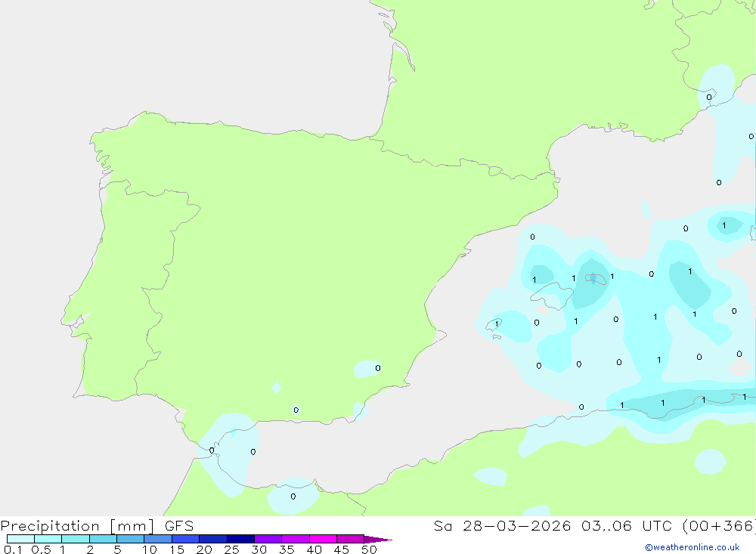Click the 2–5 mm legend swatch

coord(103,539)
